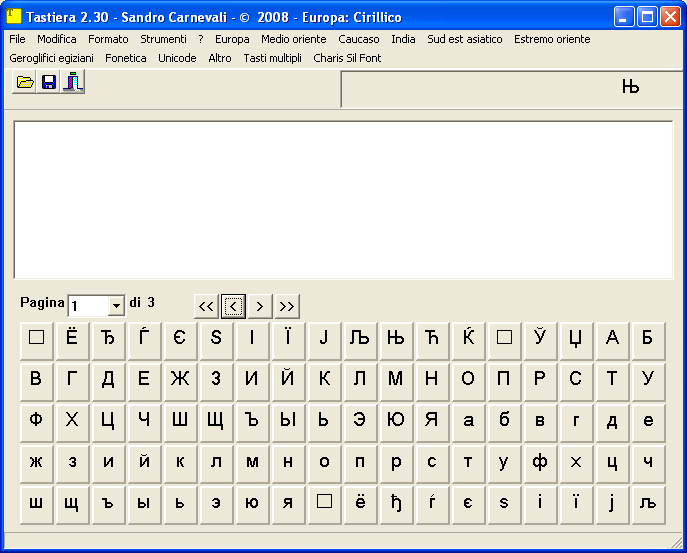The width and height of the screenshot is (687, 553).
Task: Insert the uppercase Д key
Action: click(108, 382)
